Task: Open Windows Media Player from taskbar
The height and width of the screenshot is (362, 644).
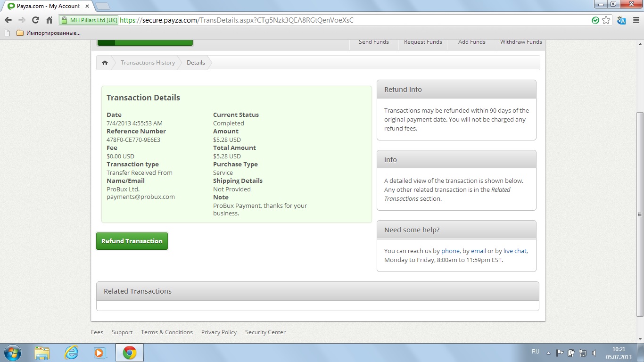Action: tap(100, 353)
